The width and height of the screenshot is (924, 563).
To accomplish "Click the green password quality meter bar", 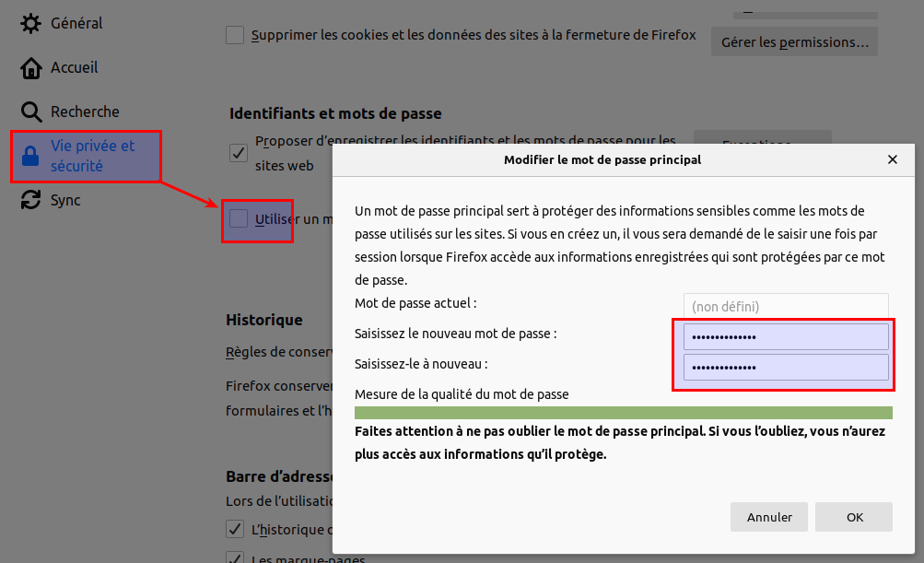I will click(623, 413).
